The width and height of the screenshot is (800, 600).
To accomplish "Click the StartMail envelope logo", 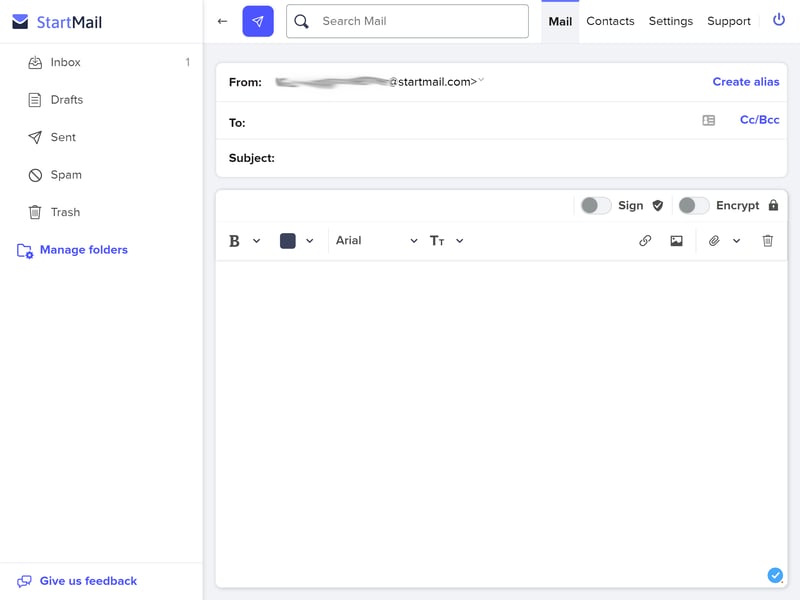I will point(20,22).
